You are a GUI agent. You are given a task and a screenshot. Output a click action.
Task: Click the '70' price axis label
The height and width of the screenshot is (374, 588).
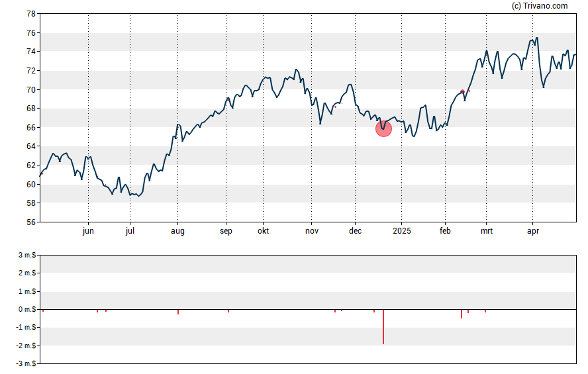tap(31, 89)
